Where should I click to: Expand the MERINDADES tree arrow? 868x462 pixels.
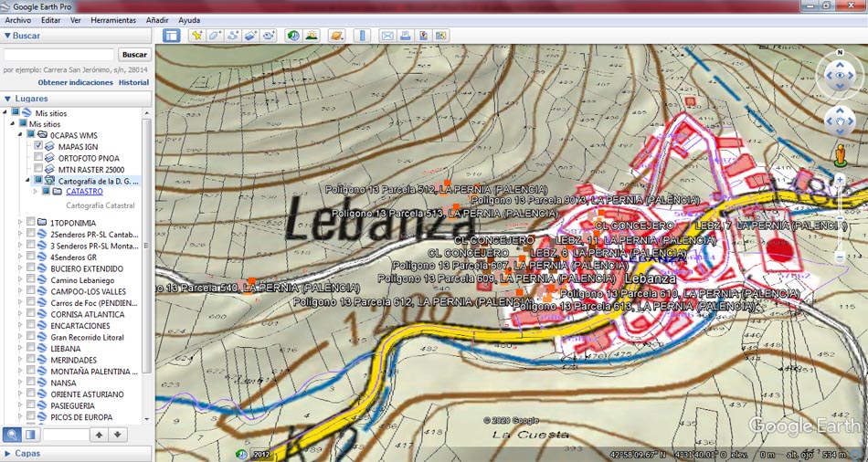20,360
